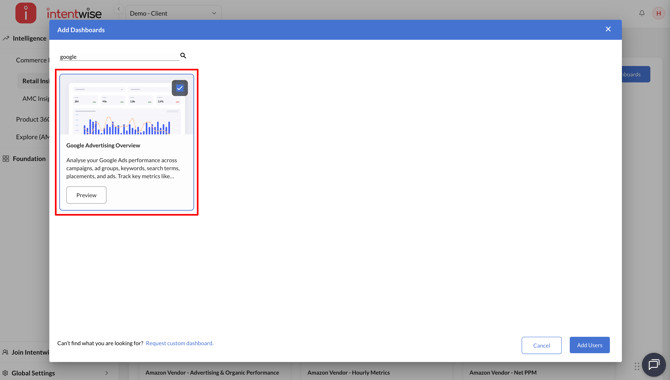Click the Add Users button
Screen dimensions: 670x380
click(590, 345)
